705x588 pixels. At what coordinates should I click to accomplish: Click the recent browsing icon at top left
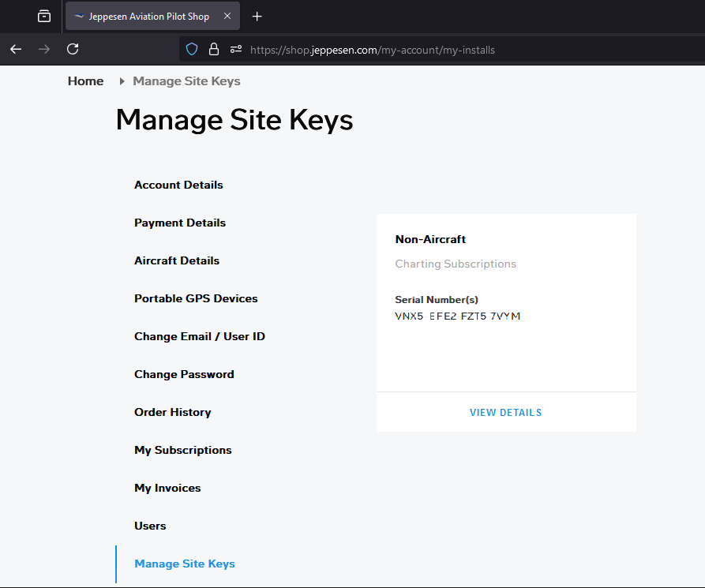tap(44, 17)
